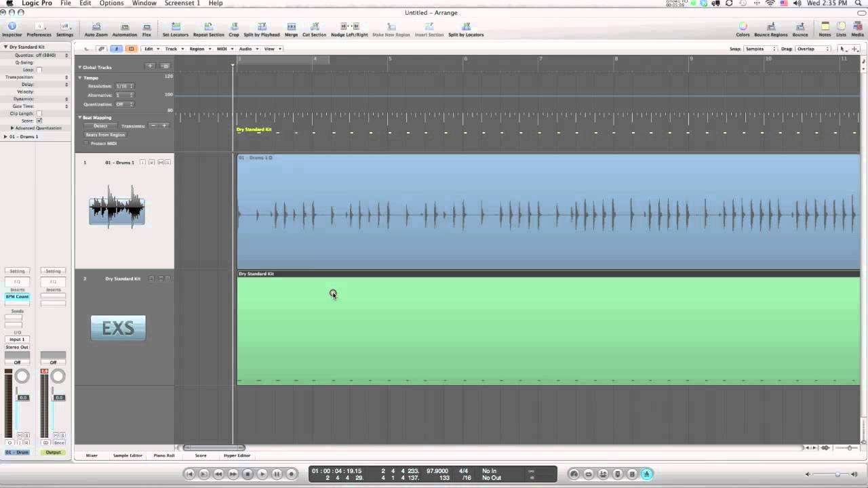Toggle the Clip Length checkbox
This screenshot has width=868, height=488.
[x=39, y=113]
